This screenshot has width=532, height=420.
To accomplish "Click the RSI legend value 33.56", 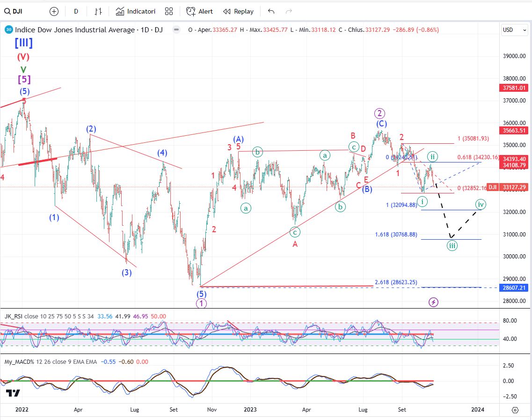I will [105, 317].
